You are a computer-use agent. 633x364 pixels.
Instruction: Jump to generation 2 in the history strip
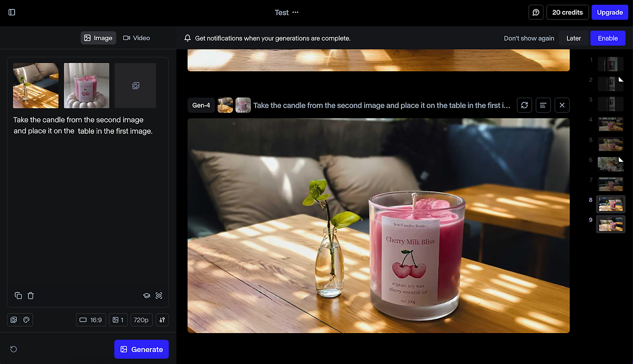click(610, 84)
